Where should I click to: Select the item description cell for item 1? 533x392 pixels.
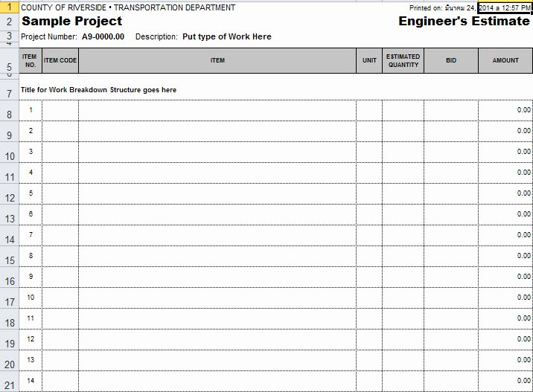point(217,110)
